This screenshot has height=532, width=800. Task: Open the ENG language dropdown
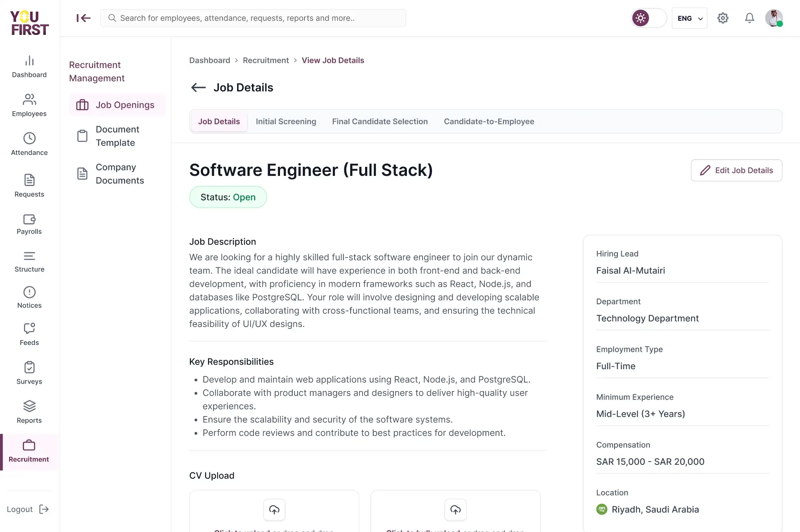689,18
